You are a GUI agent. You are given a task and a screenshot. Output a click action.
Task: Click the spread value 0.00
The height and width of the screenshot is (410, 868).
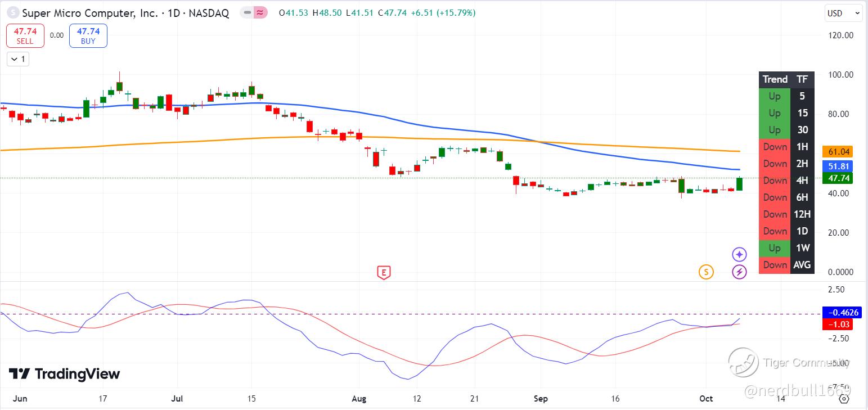pyautogui.click(x=57, y=35)
